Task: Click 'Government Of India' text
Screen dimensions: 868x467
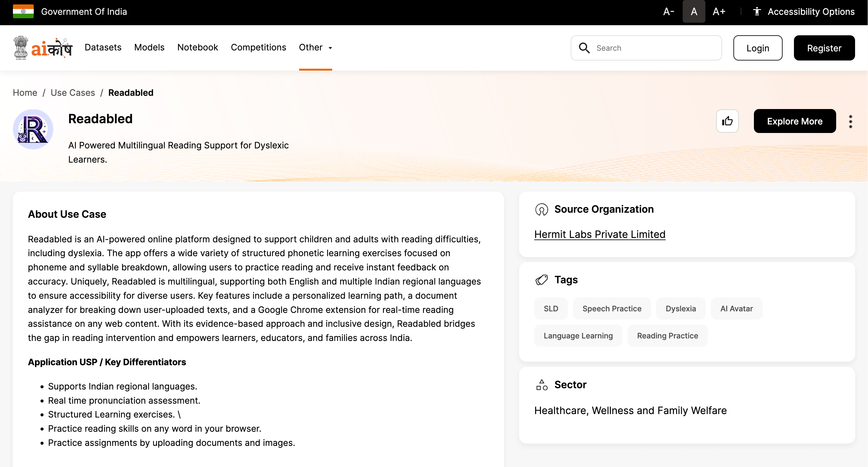Action: (x=84, y=11)
